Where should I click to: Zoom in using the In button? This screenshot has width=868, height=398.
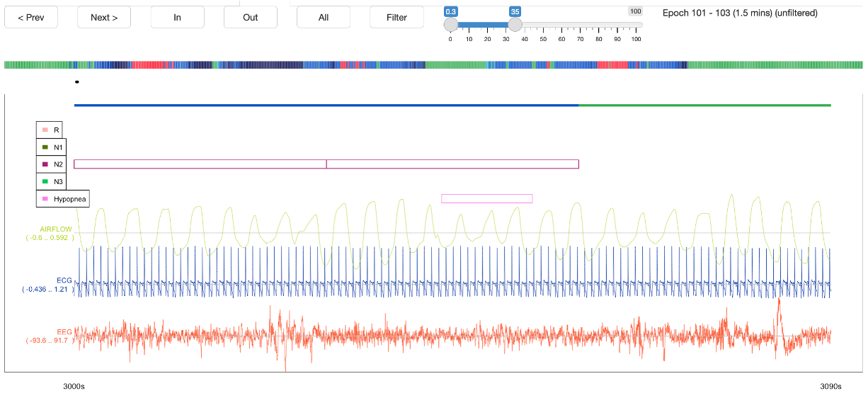pyautogui.click(x=177, y=17)
